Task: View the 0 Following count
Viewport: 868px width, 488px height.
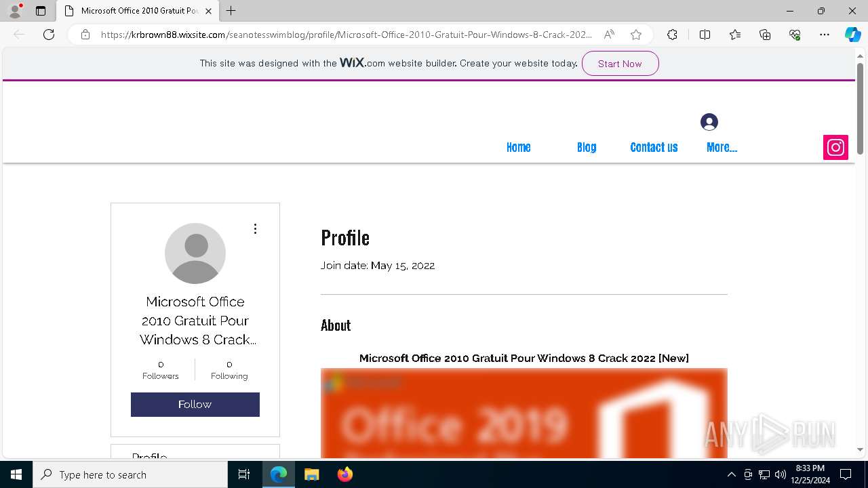Action: 229,370
